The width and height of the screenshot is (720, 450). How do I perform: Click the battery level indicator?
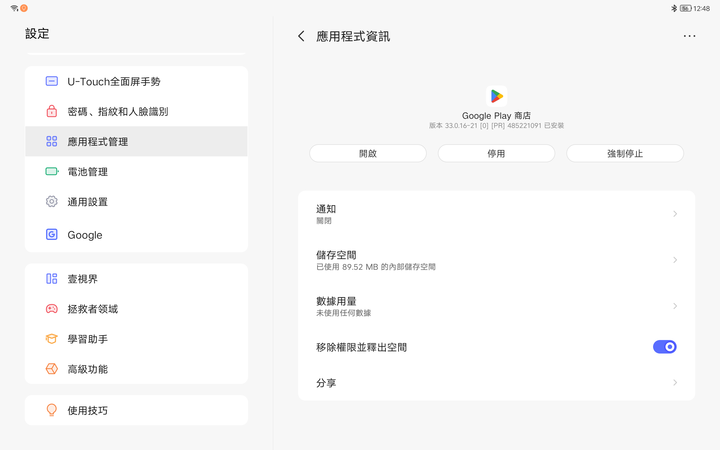685,8
